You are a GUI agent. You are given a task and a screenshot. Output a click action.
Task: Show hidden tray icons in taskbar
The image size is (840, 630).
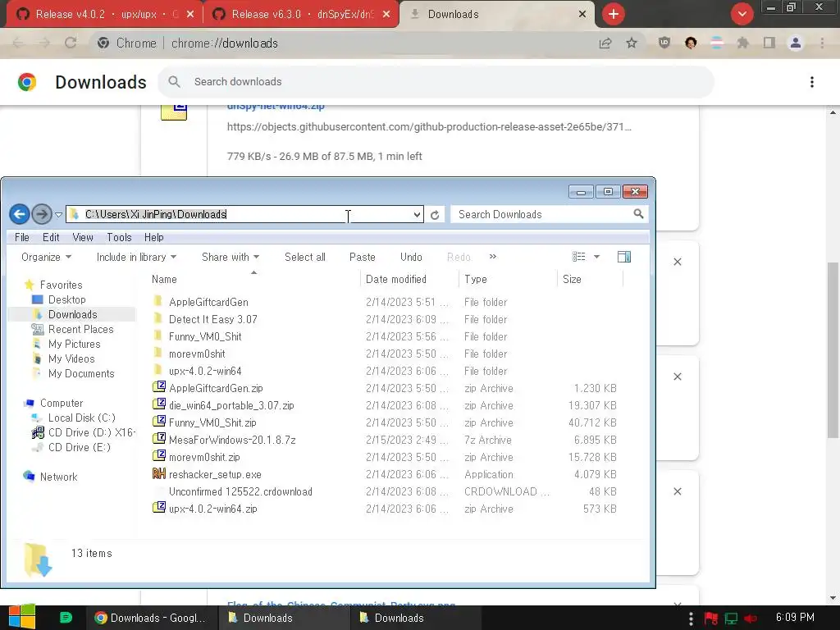click(691, 619)
